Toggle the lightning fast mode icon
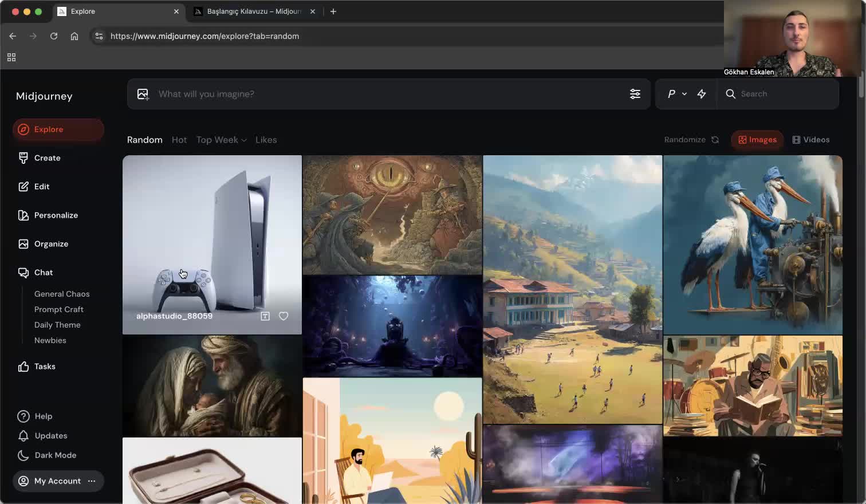This screenshot has width=866, height=504. point(702,94)
